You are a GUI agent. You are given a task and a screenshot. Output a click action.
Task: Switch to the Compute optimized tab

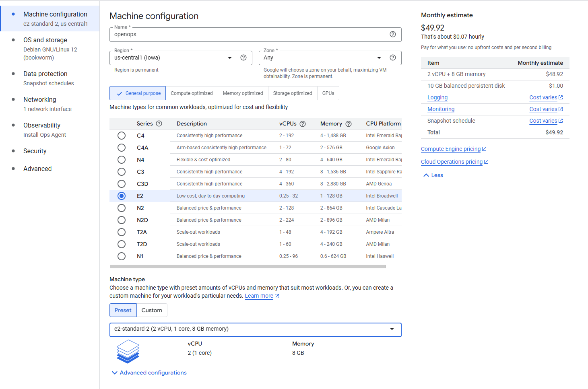coord(192,93)
